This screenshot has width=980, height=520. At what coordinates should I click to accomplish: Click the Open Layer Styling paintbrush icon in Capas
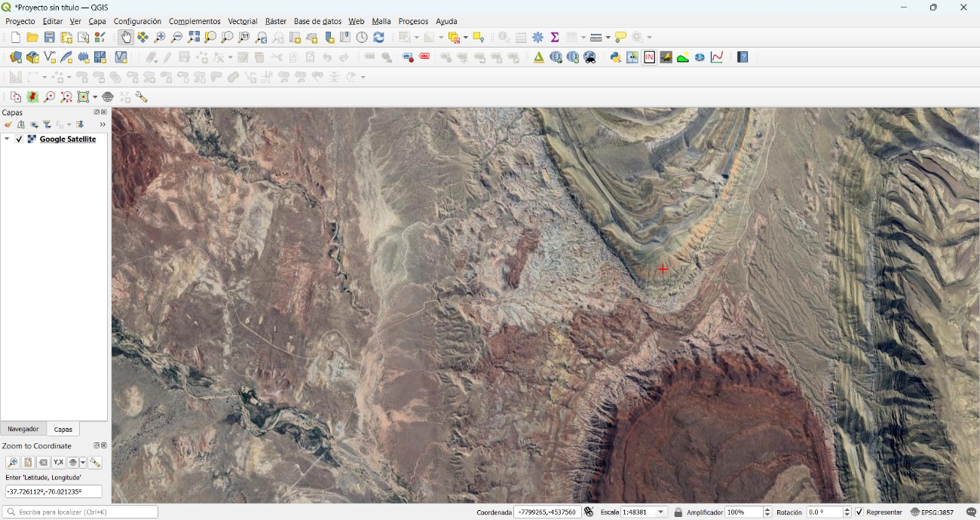coord(8,125)
